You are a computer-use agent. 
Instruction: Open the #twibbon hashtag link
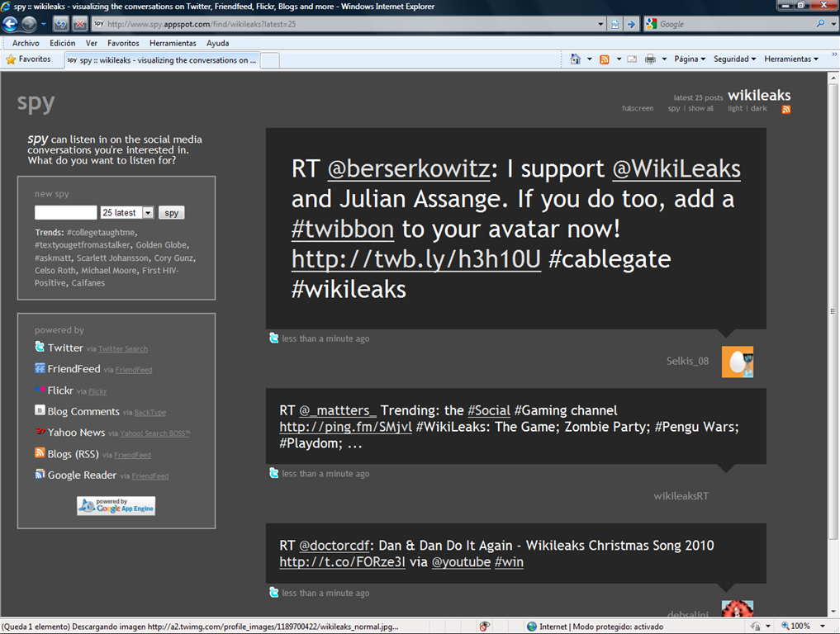coord(342,229)
